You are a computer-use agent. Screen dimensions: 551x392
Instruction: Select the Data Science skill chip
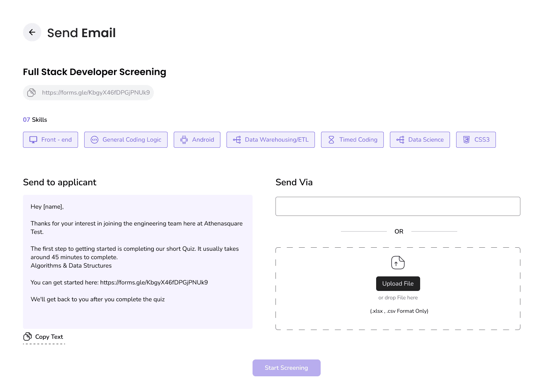[420, 140]
